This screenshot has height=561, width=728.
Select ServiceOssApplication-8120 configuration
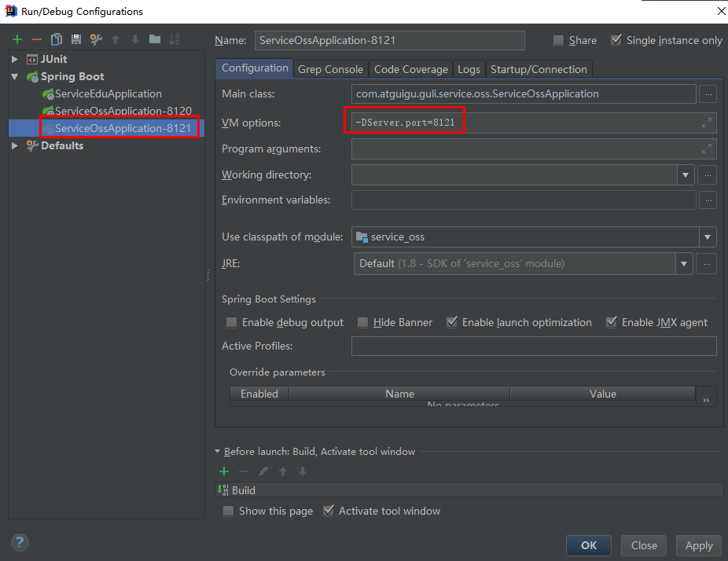(117, 111)
